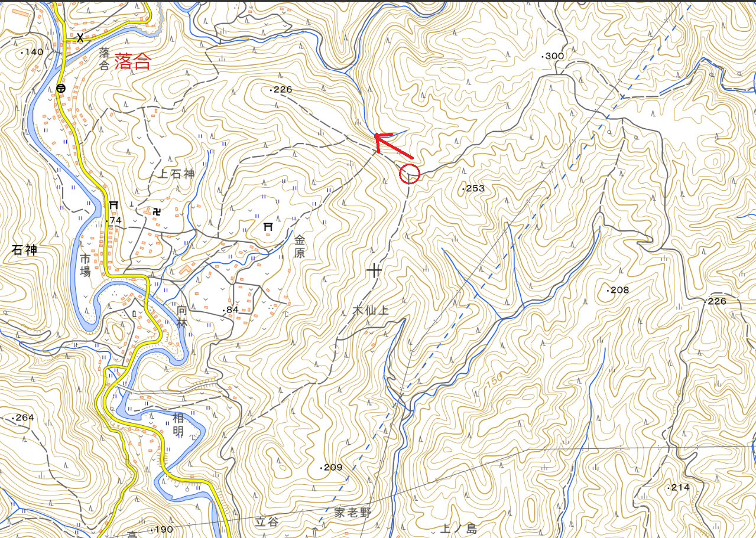Image resolution: width=756 pixels, height=538 pixels.
Task: Click the double-cross symbol above 木仙上
Action: [x=374, y=271]
